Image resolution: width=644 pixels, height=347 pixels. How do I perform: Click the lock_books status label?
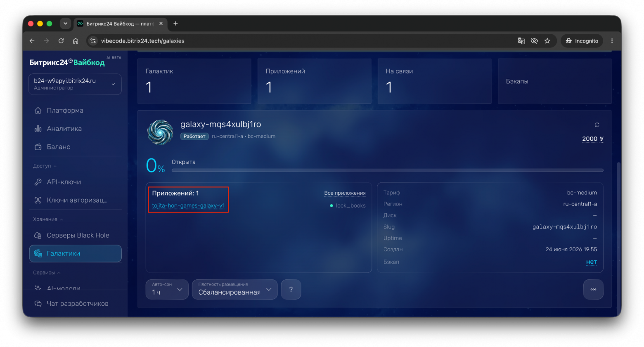tap(350, 205)
